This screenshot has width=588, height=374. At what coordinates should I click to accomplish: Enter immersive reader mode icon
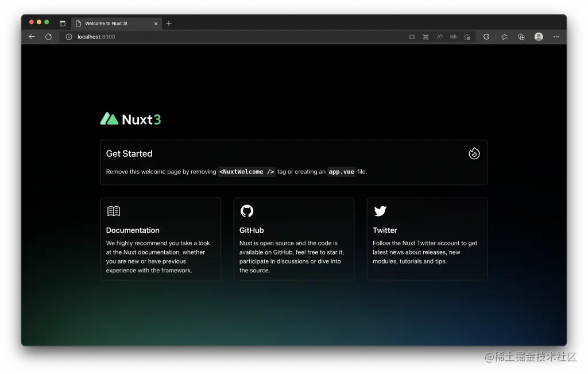[425, 37]
